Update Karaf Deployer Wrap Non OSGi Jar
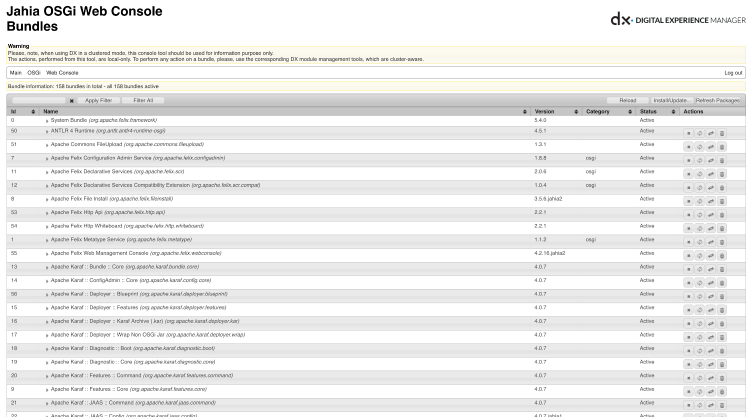Viewport: 750px width, 417px height. coord(711,337)
